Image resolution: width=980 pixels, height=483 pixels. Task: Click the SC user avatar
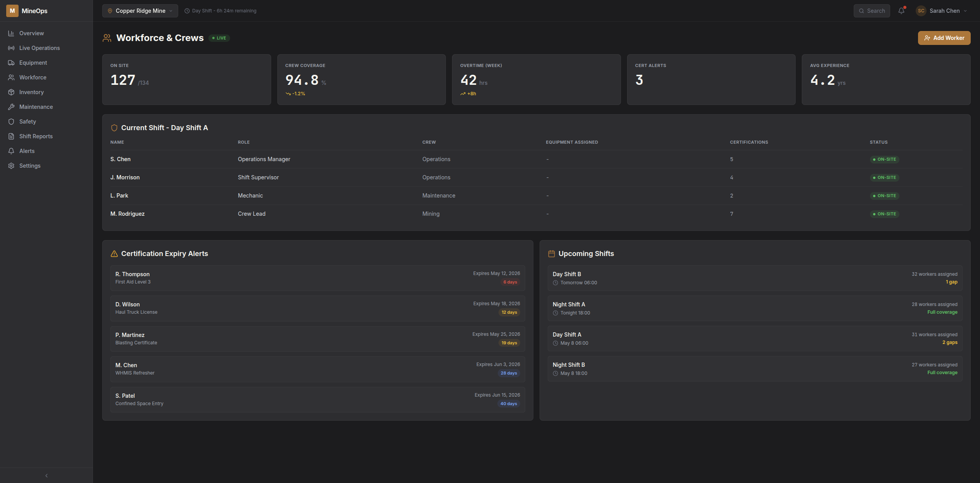tap(921, 11)
